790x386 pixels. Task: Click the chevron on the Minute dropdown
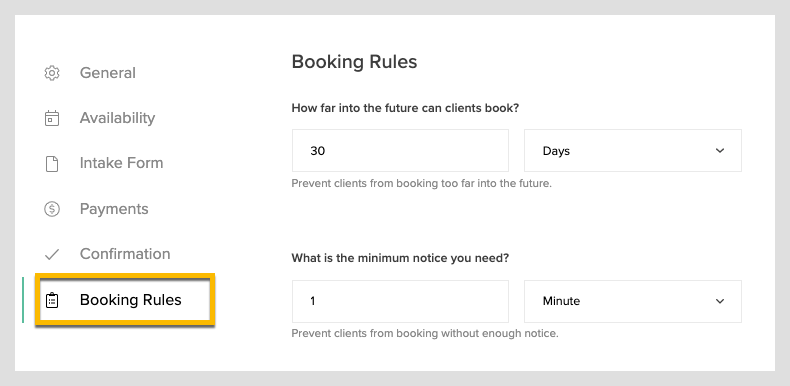pyautogui.click(x=720, y=301)
